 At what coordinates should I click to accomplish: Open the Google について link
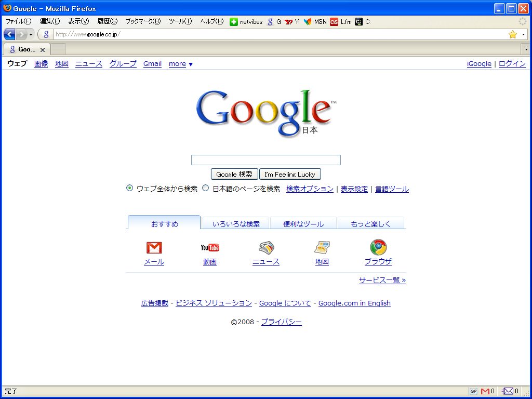point(285,303)
